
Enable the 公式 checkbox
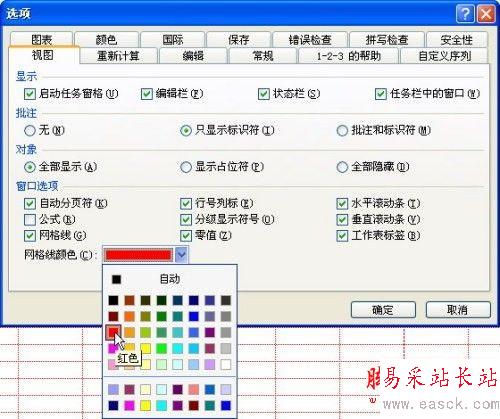30,220
